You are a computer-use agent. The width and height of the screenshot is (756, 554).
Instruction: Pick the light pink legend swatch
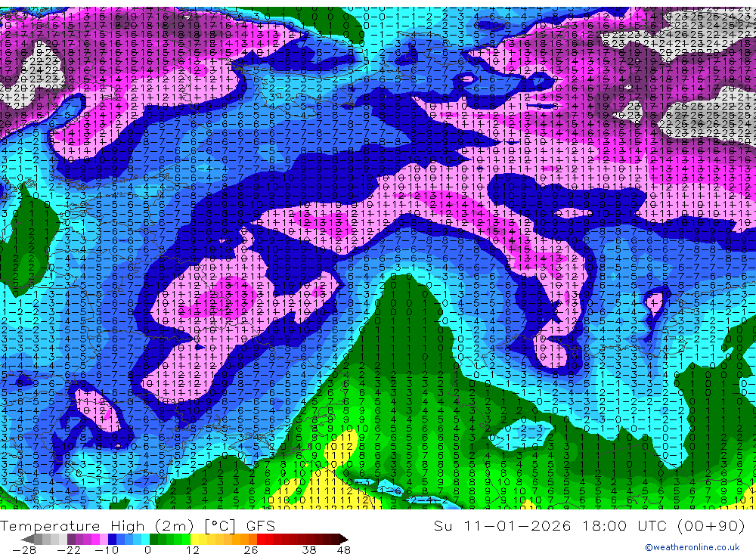(104, 539)
